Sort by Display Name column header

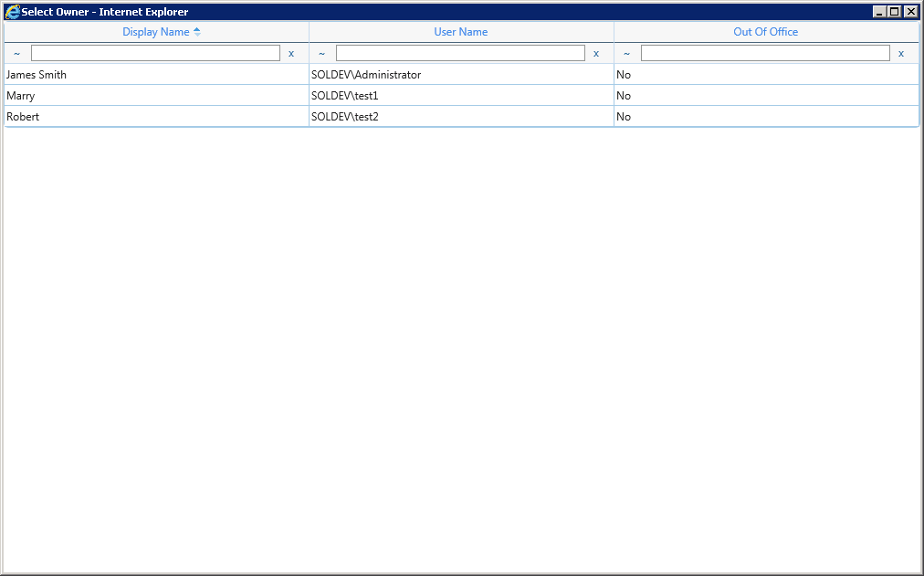[155, 32]
